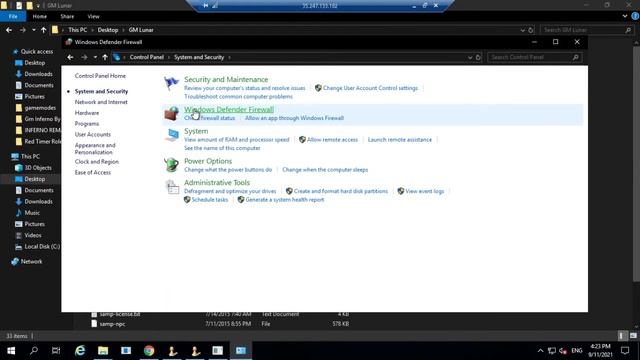Go up one level in Control Panel
This screenshot has height=360, width=640.
pyautogui.click(x=105, y=57)
